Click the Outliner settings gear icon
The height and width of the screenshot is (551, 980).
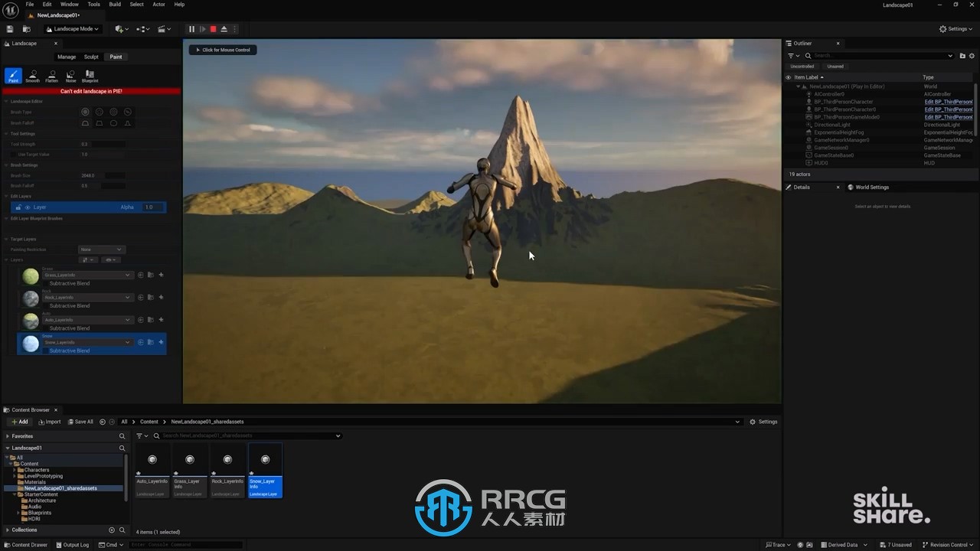pyautogui.click(x=971, y=56)
